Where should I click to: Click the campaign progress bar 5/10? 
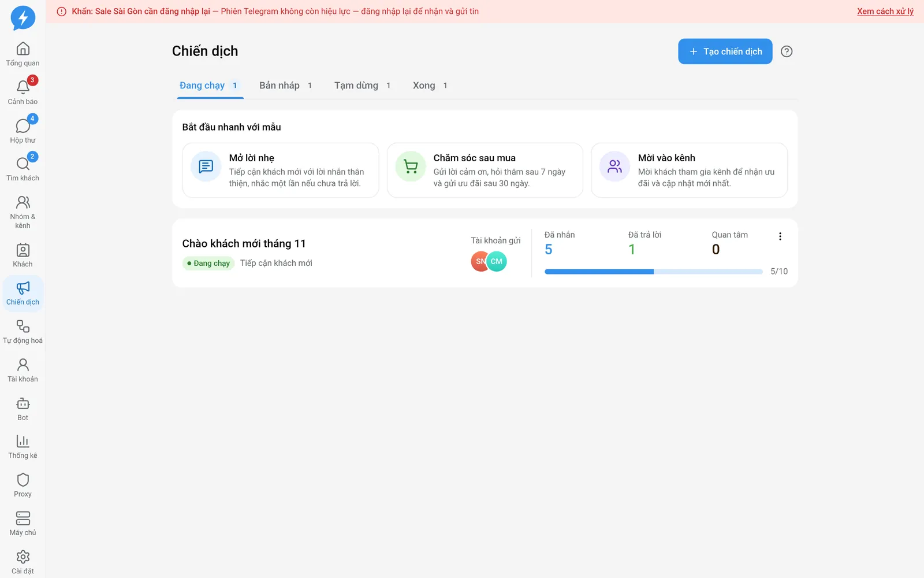(654, 272)
